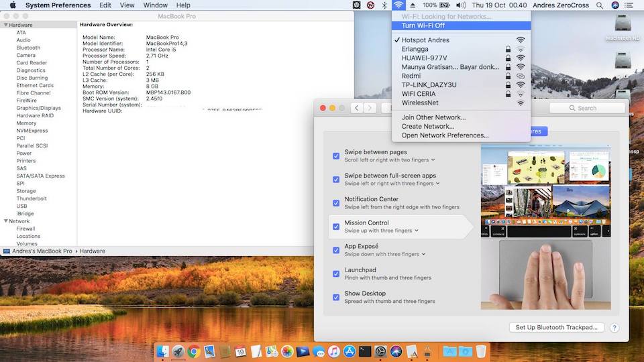Disable the Show Desktop gesture checkbox
Viewport: 644px width, 362px height.
click(x=336, y=297)
